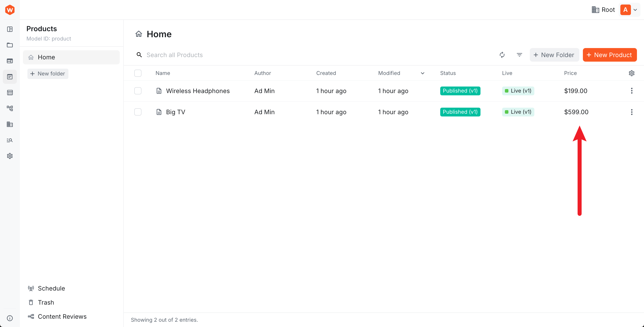The image size is (644, 327).
Task: Open the workflow diagram icon in the sidebar
Action: click(x=10, y=108)
